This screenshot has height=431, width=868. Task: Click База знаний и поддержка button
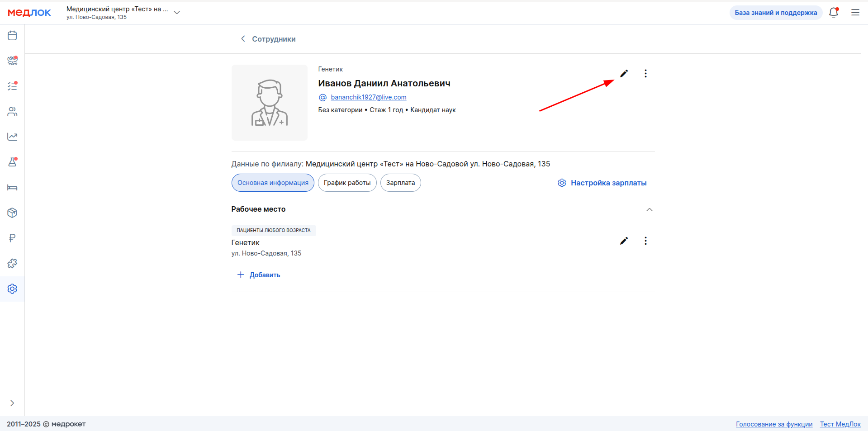coord(775,13)
